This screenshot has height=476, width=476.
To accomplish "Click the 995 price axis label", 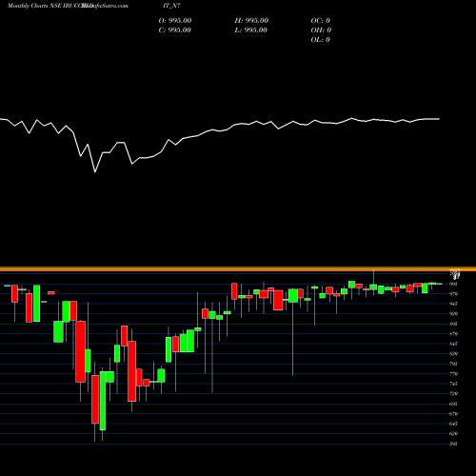I will pyautogui.click(x=454, y=284).
